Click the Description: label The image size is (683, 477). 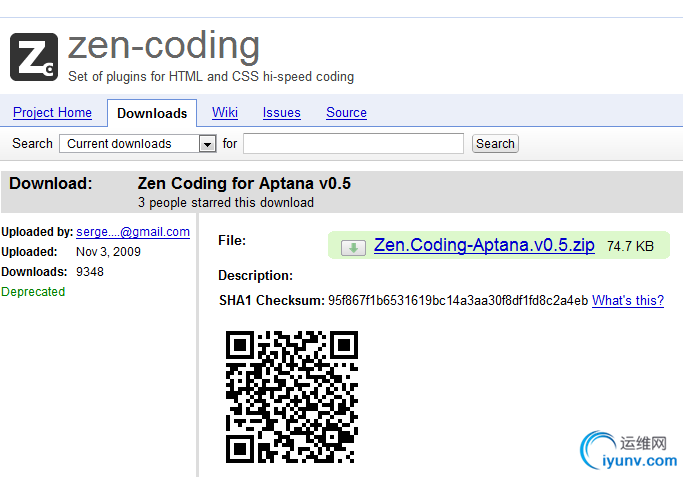click(255, 276)
